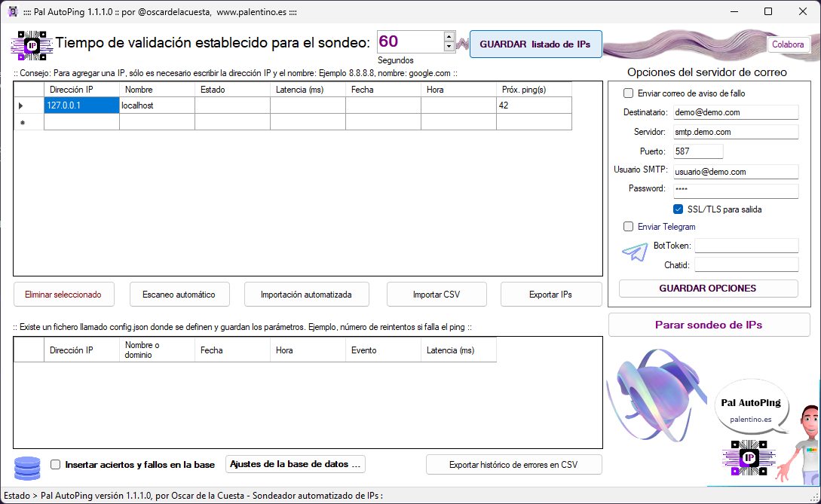This screenshot has height=504, width=821.
Task: Enable Enviar correo de aviso de fallo
Action: (x=629, y=93)
